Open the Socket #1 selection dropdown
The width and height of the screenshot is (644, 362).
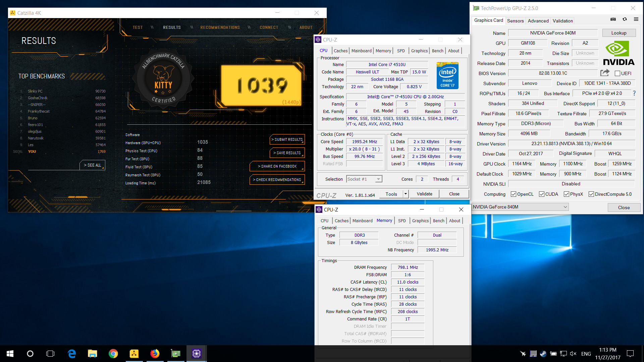364,179
